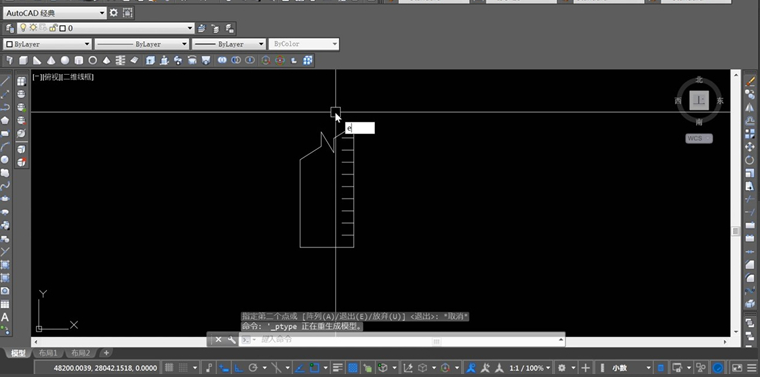760x377 pixels.
Task: Toggle grid display in status bar
Action: (169, 368)
